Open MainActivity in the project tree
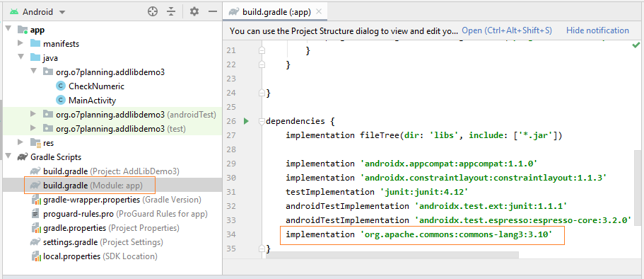The image size is (644, 279). tap(93, 101)
